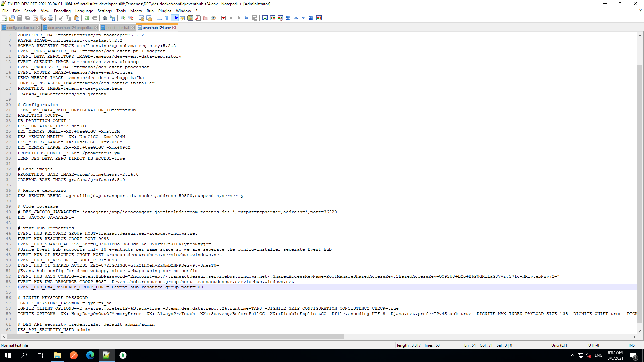The image size is (644, 362).
Task: Toggle Word wrap toolbar button
Action: click(159, 18)
